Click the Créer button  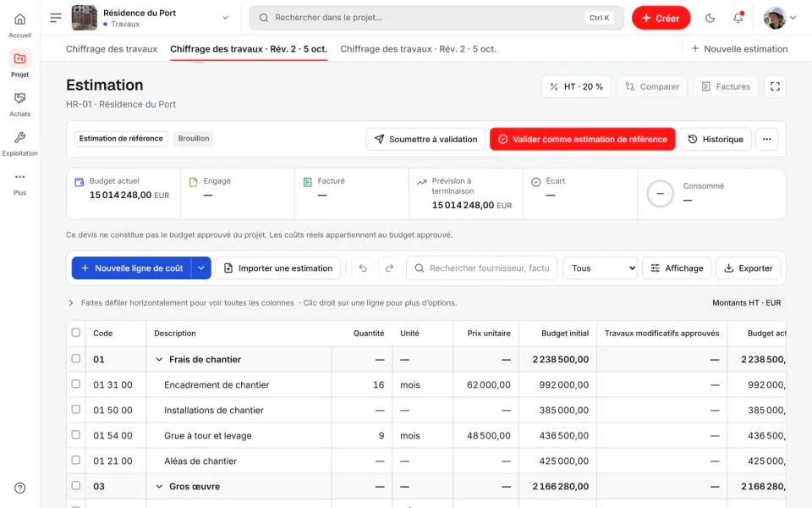click(x=661, y=18)
